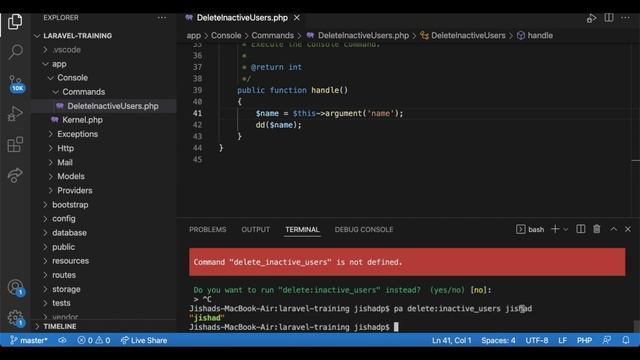Switch to the TERMINAL tab

[x=302, y=229]
